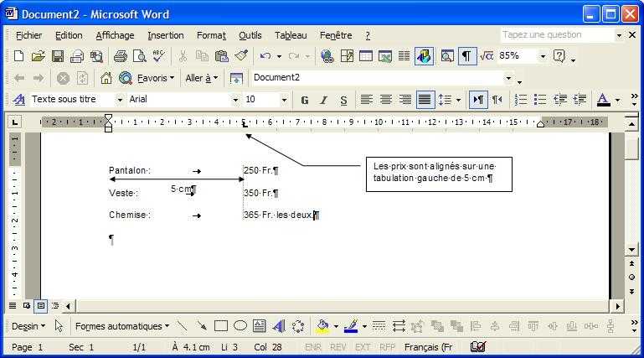This screenshot has height=358, width=644.
Task: Open the Format menu
Action: tap(211, 35)
